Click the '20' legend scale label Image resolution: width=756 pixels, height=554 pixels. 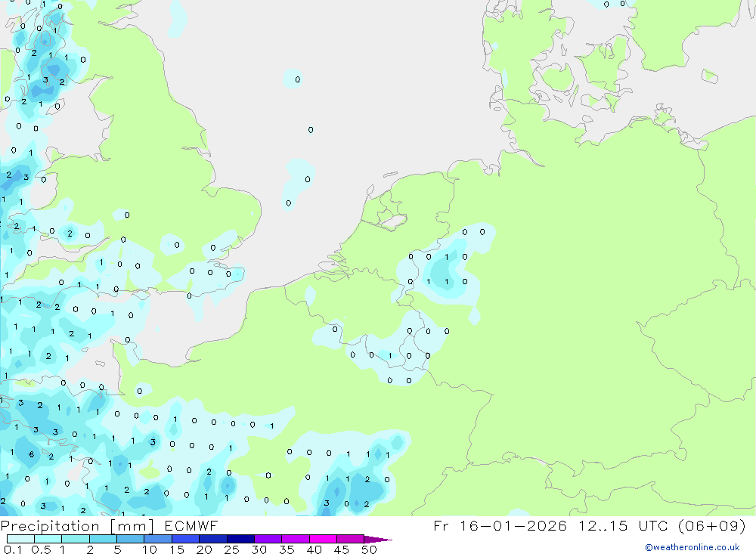[x=204, y=549]
